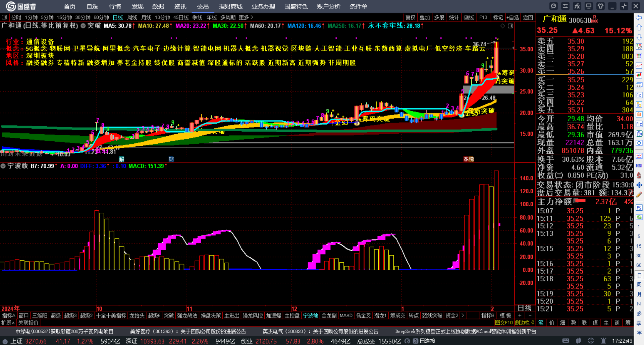
Task: Click the crosshair target icon in status bar
Action: 591,341
